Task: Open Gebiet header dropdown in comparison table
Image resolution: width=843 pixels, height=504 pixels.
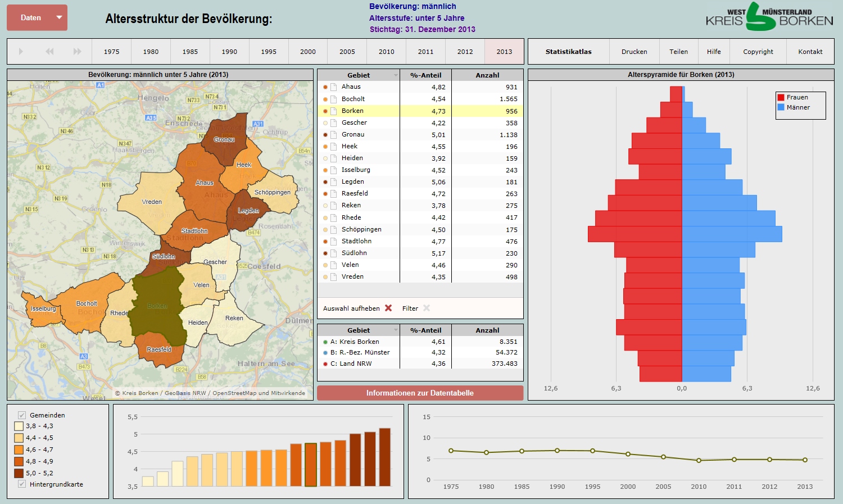Action: (x=396, y=330)
